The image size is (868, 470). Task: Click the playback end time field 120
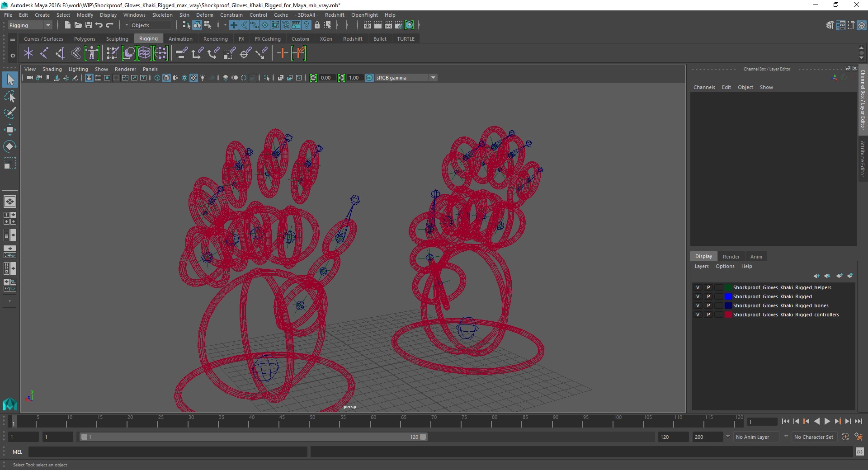coord(673,437)
